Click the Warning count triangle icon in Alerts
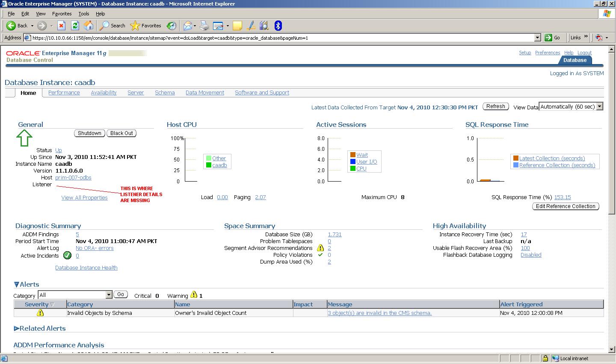The image size is (616, 364). (194, 294)
